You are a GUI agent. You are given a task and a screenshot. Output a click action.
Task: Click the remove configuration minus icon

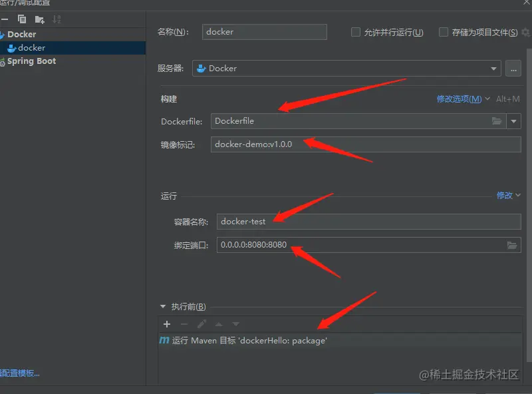click(x=4, y=19)
